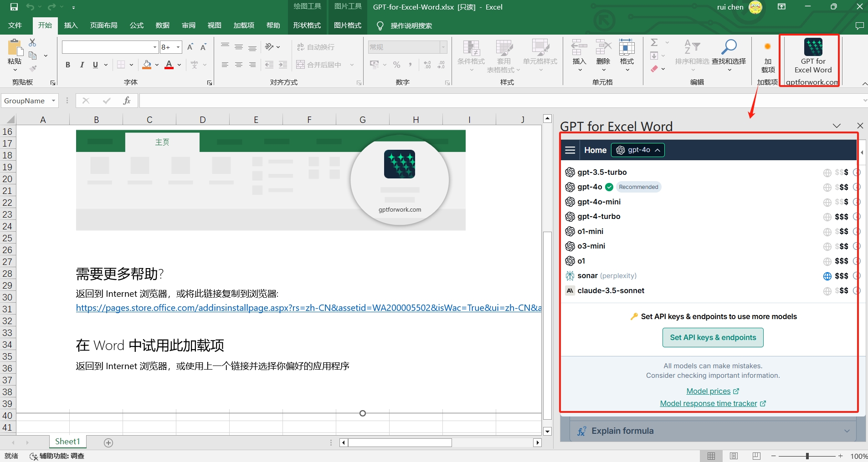Image resolution: width=868 pixels, height=462 pixels.
Task: Open the task pane options chevron
Action: tap(837, 126)
